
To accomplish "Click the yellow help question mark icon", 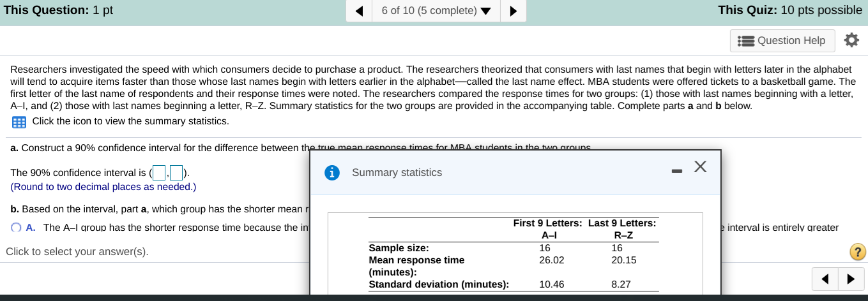I will [858, 253].
